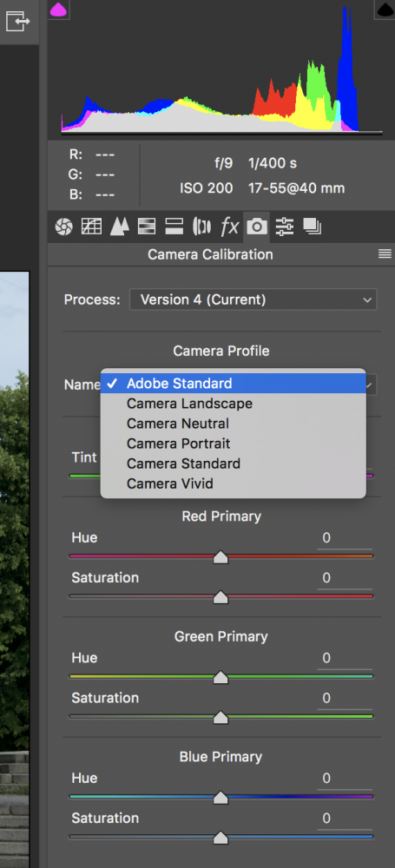Click the 17-55@40 mm lens readout
The image size is (395, 868).
coord(296,188)
